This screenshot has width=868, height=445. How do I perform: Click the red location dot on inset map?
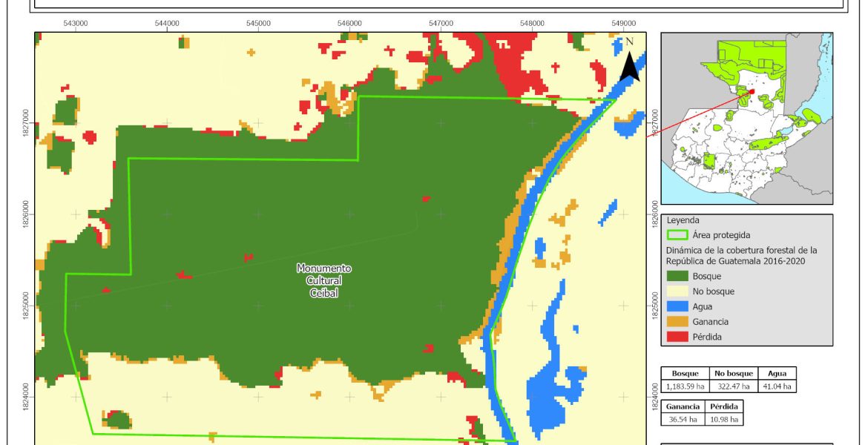[x=752, y=92]
